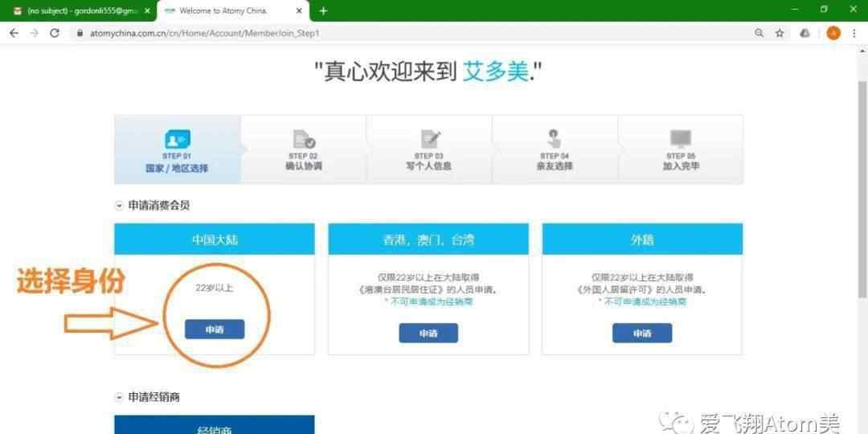
Task: Click 申请 under 中国大陆
Action: point(215,330)
